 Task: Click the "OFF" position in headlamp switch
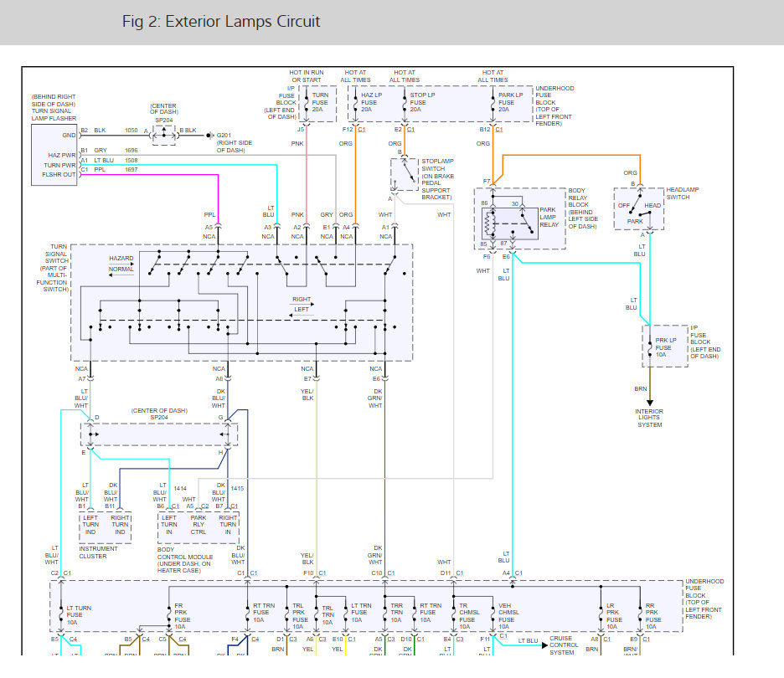(624, 206)
